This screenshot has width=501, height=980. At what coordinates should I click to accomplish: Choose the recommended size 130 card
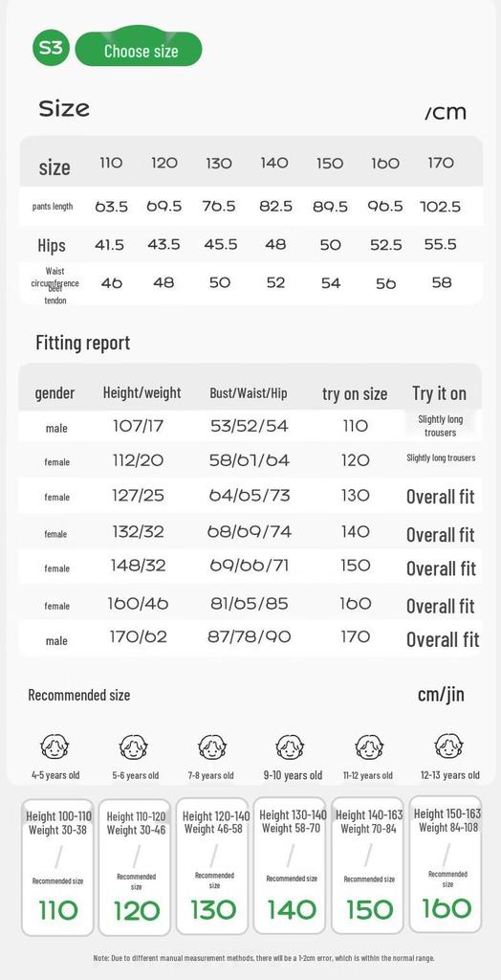click(212, 866)
